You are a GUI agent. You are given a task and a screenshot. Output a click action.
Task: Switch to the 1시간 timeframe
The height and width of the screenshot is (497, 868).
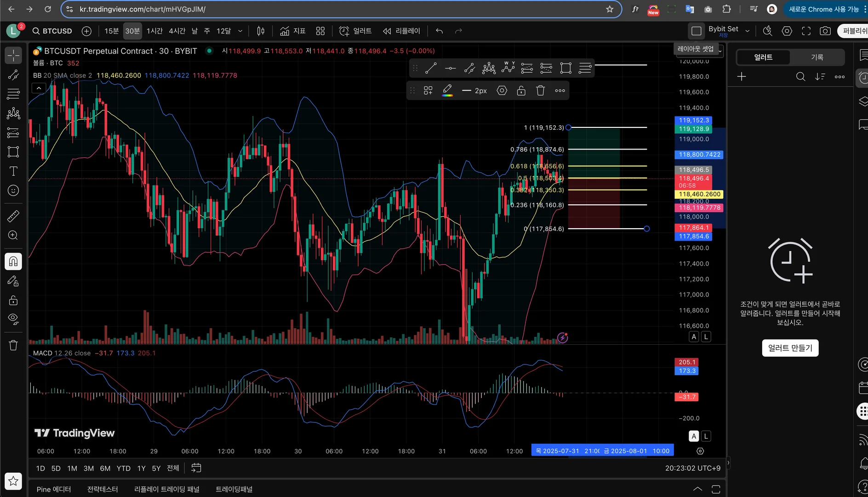tap(154, 31)
